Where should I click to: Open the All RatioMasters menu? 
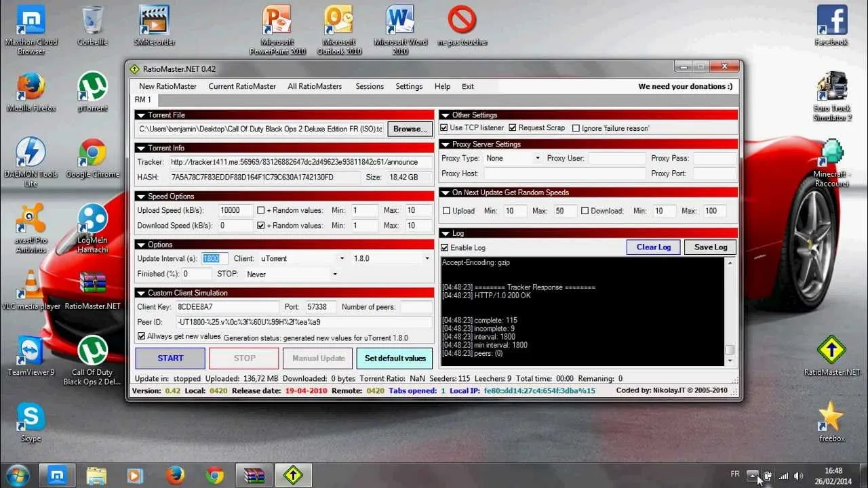point(315,86)
